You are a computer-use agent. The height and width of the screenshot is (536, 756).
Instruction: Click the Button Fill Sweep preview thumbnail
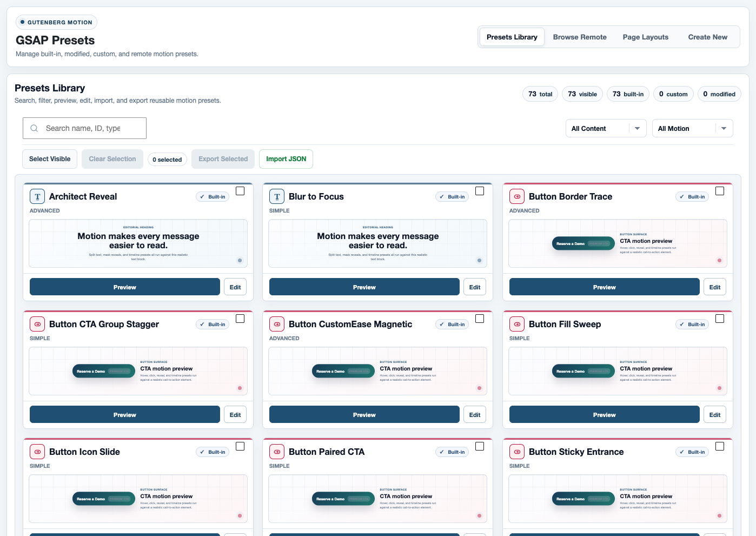618,371
